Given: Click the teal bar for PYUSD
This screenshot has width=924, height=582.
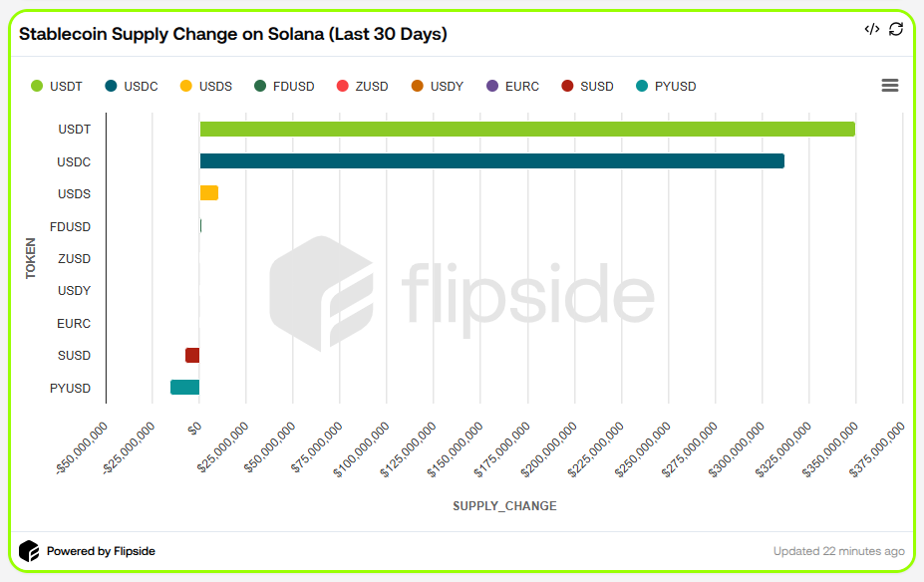Looking at the screenshot, I should pos(184,386).
